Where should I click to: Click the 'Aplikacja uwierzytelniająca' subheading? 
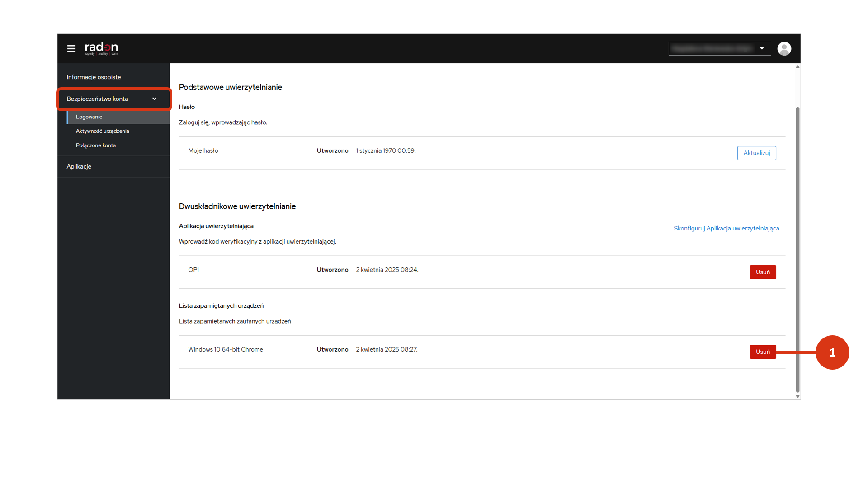(x=216, y=226)
